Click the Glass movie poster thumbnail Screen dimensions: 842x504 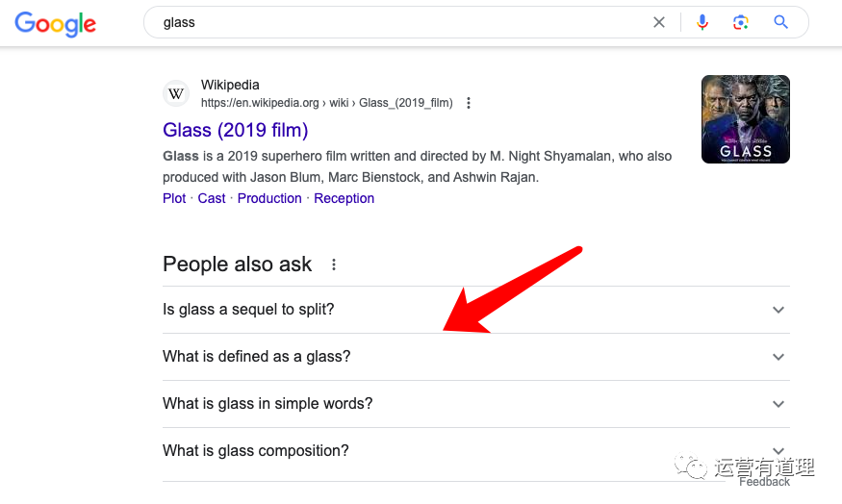[x=746, y=119]
